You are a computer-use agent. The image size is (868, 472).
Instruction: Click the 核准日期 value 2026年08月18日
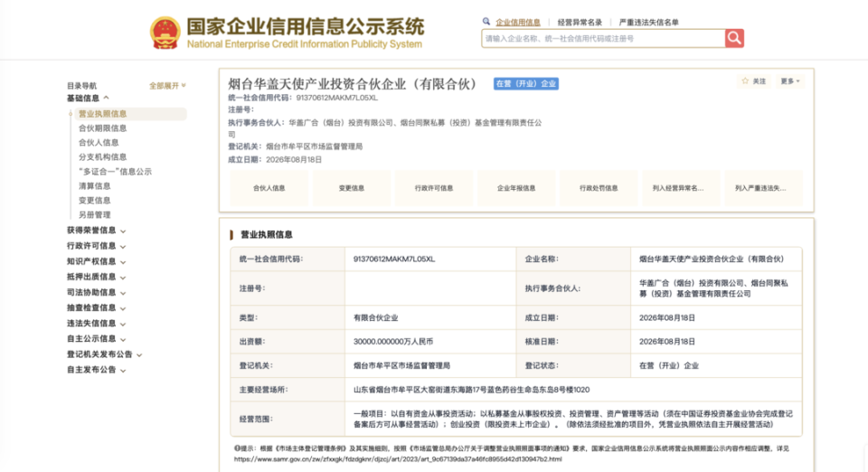point(667,342)
